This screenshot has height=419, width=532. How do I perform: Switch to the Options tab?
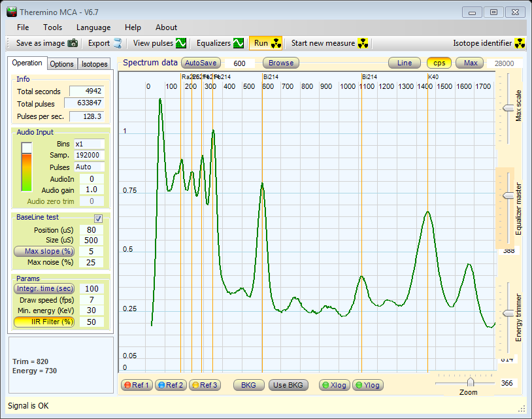(61, 64)
